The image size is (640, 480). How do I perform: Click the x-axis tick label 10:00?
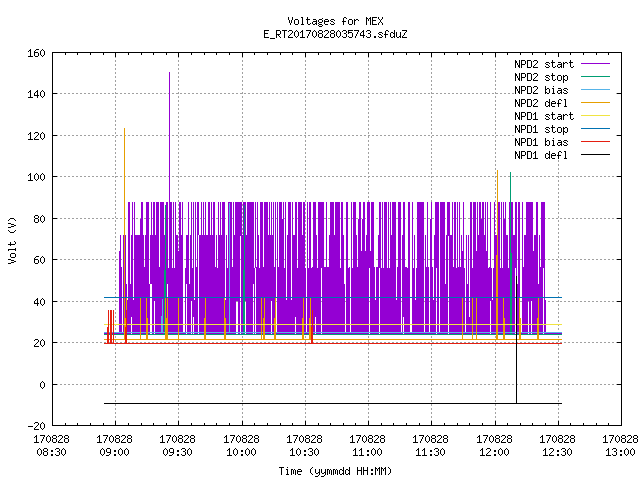[241, 452]
